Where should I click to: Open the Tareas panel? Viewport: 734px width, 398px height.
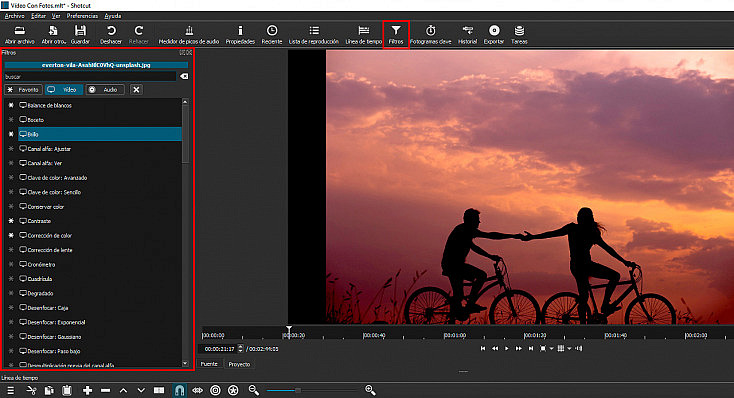pyautogui.click(x=519, y=35)
